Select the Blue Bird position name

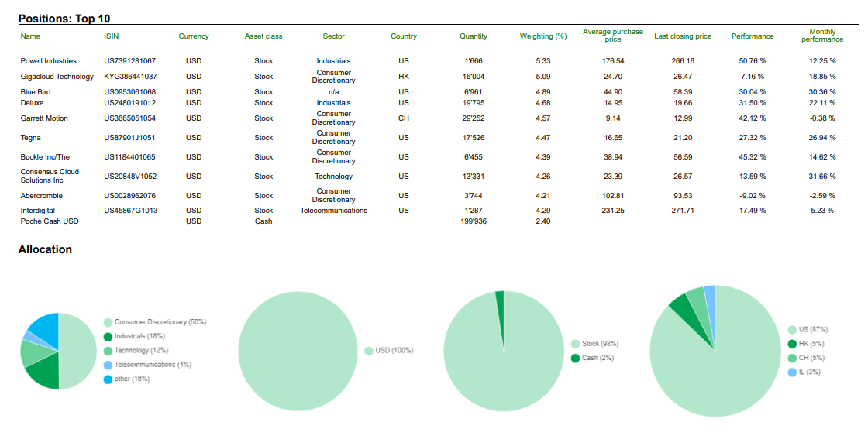pos(36,92)
